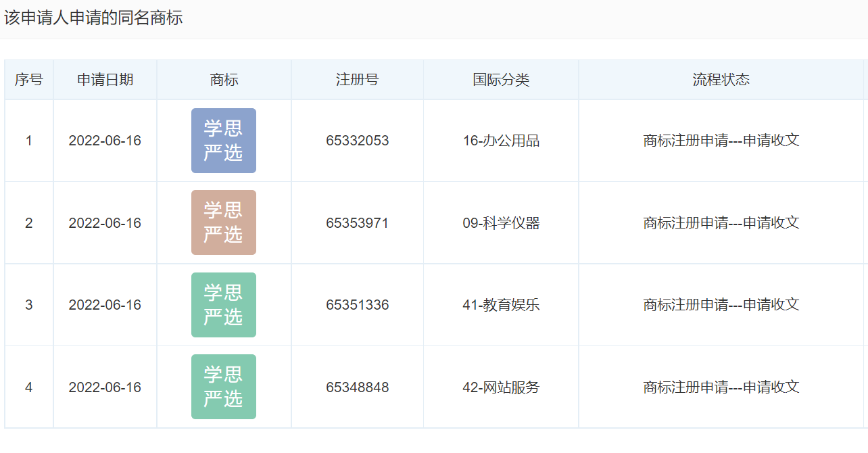This screenshot has width=868, height=453.
Task: Click the 流程状态 column header
Action: click(x=721, y=80)
